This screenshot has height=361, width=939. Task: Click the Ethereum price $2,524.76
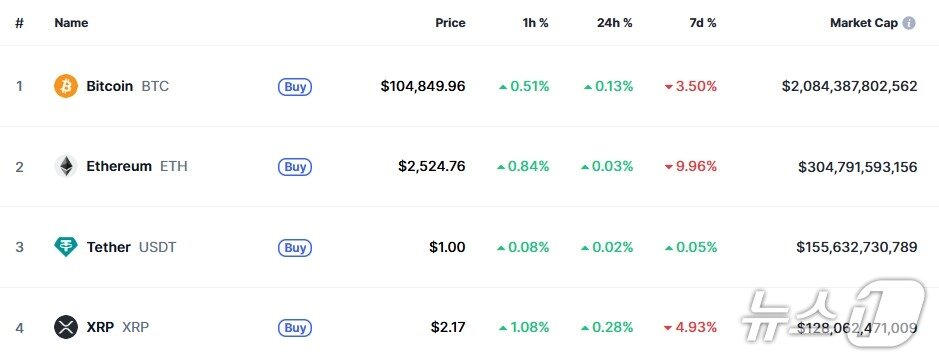tap(432, 166)
